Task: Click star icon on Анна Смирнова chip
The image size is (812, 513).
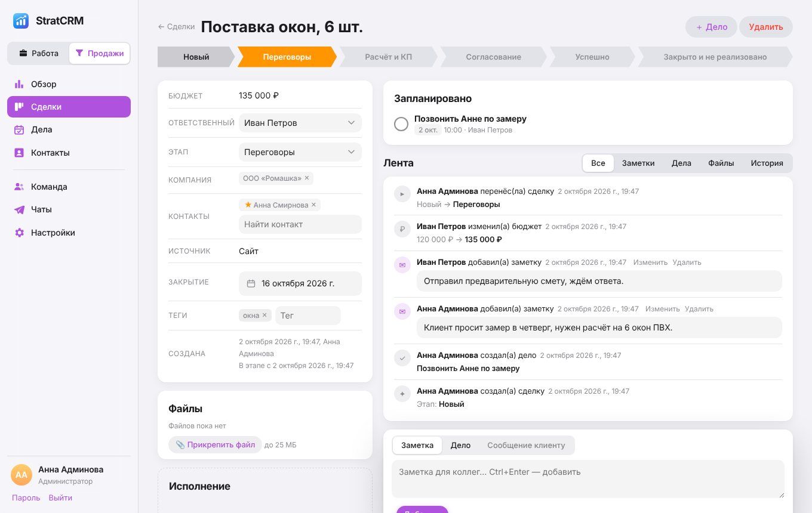Action: 248,205
